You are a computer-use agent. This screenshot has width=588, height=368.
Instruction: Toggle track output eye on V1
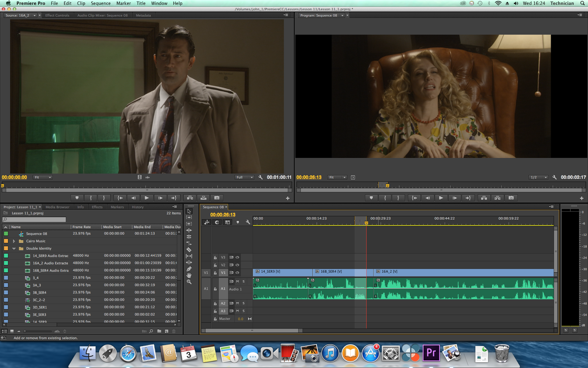coord(237,273)
